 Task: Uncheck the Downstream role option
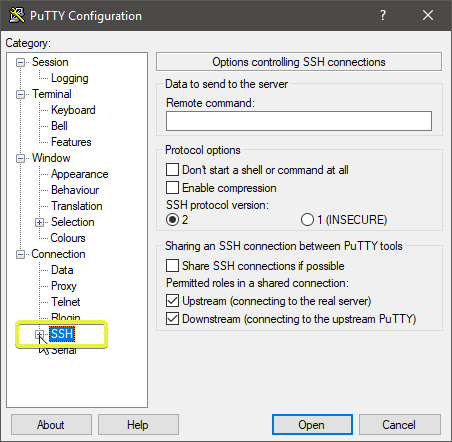point(172,319)
